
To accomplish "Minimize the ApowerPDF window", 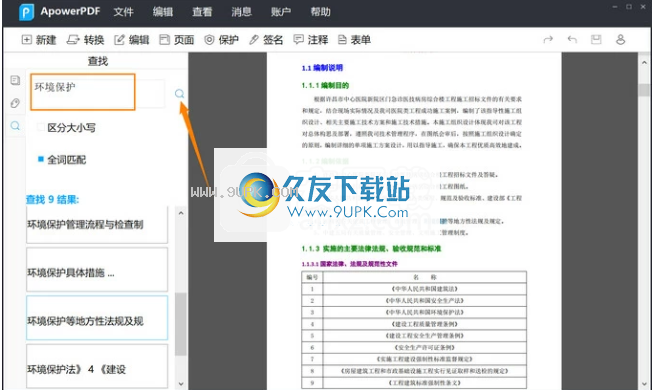I will [615, 7].
